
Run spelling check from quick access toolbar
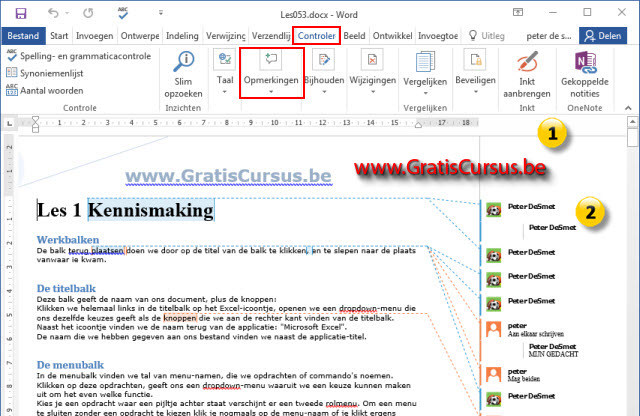[122, 13]
